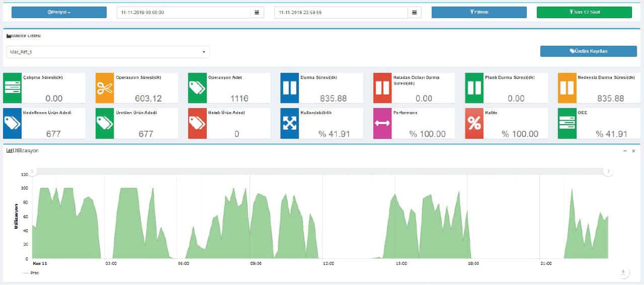
Task: Toggle the Pres series in chart legend
Action: 31,273
